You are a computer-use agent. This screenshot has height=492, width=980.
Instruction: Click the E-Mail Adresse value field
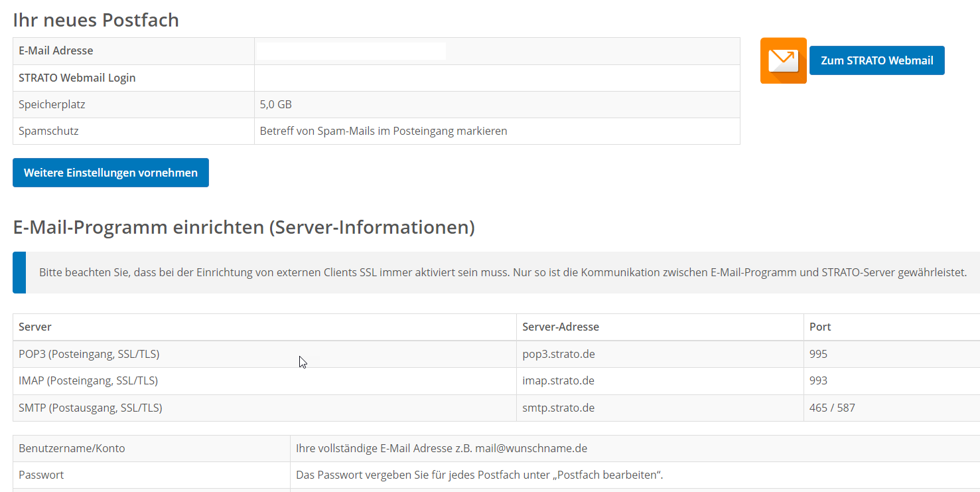point(352,51)
